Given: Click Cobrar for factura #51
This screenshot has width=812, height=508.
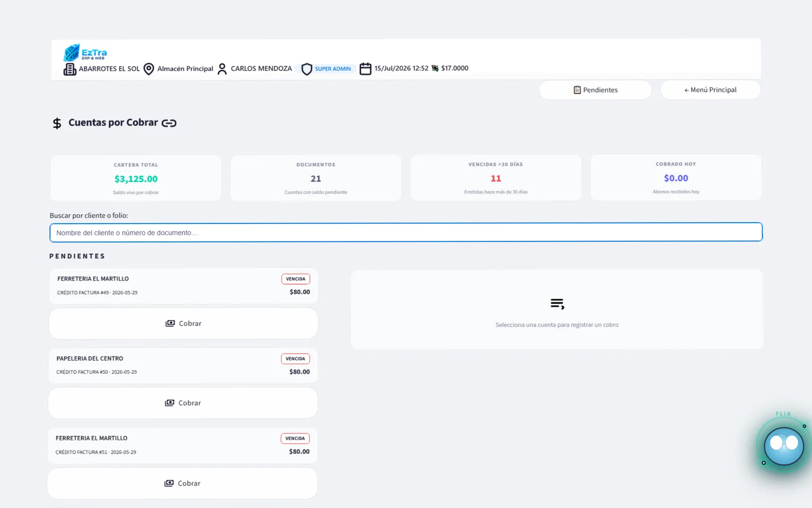Looking at the screenshot, I should click(x=182, y=483).
